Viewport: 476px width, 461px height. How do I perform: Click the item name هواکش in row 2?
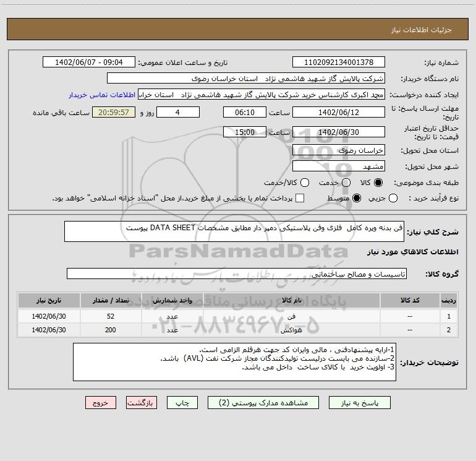[291, 330]
